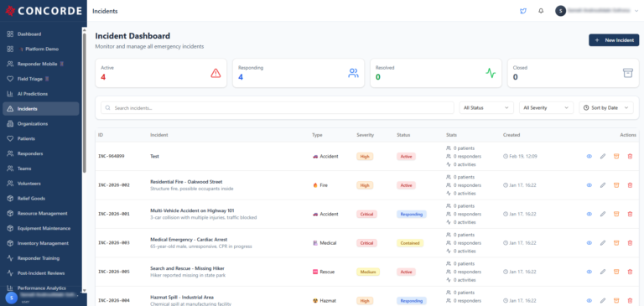Screen dimensions: 644x306
Task: Click the Volunteers icon in sidebar
Action: (x=10, y=184)
